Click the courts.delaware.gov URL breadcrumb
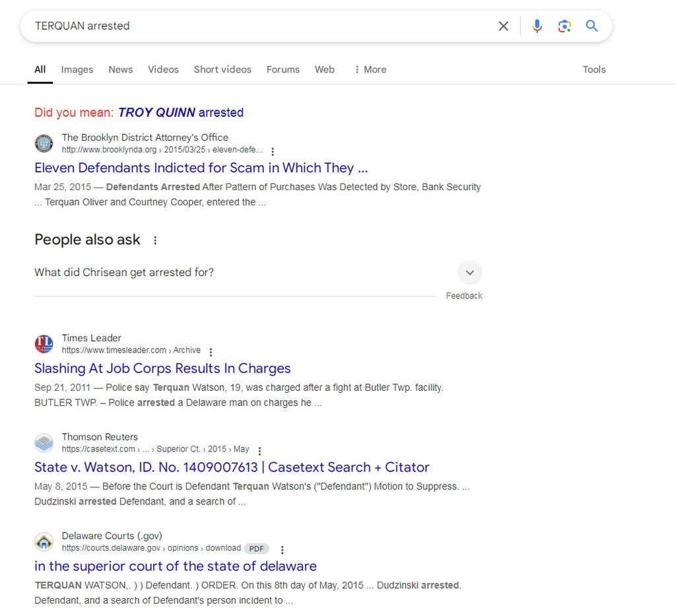 coord(151,548)
